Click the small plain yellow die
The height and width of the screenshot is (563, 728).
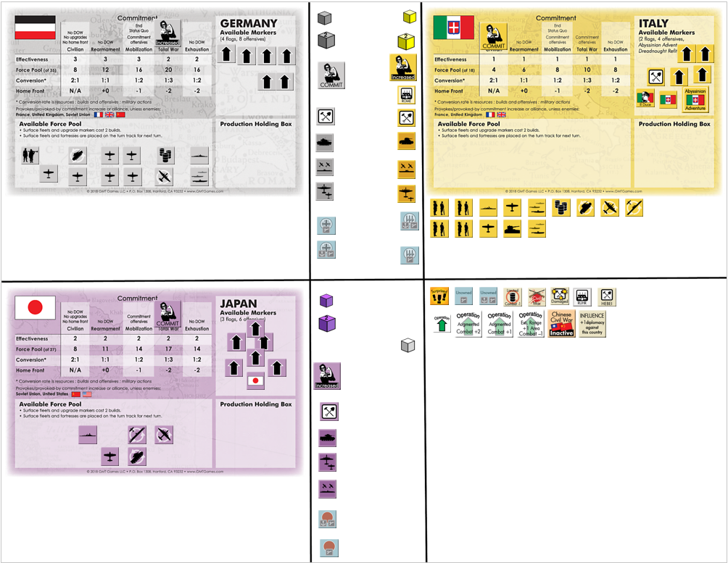click(x=410, y=16)
